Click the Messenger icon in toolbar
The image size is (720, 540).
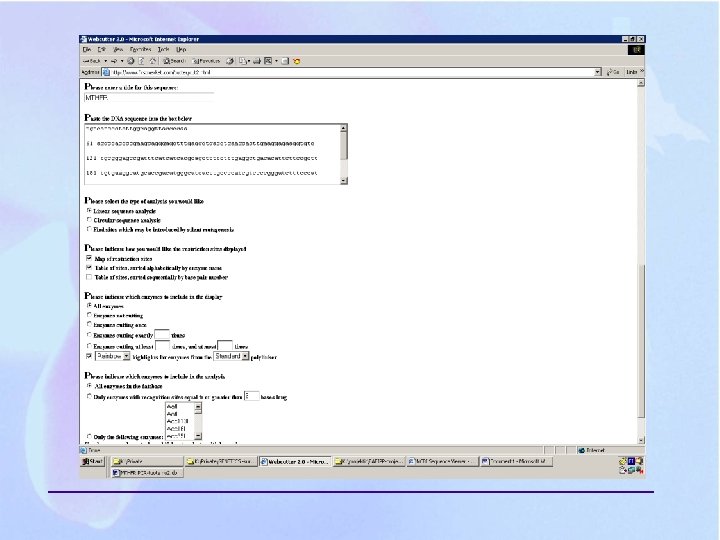(x=297, y=61)
